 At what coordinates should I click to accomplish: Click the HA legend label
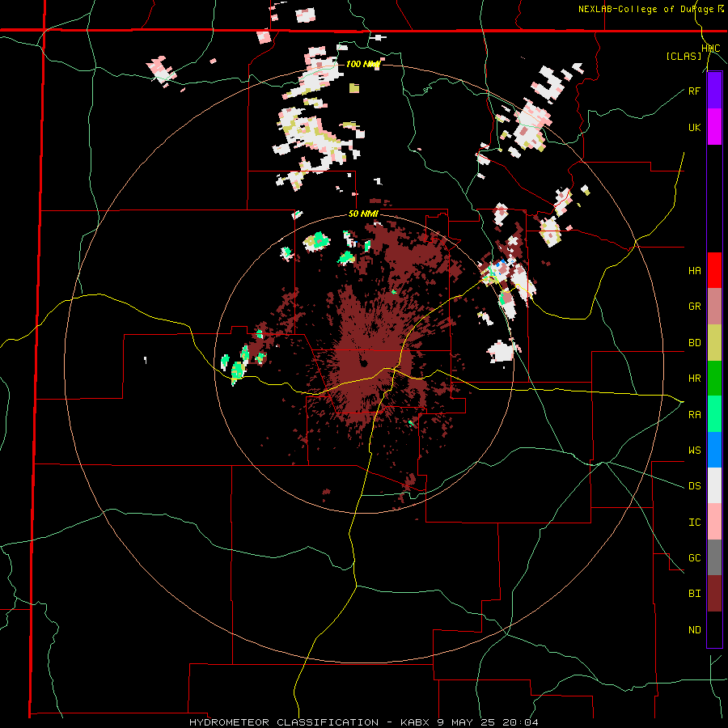coord(694,271)
